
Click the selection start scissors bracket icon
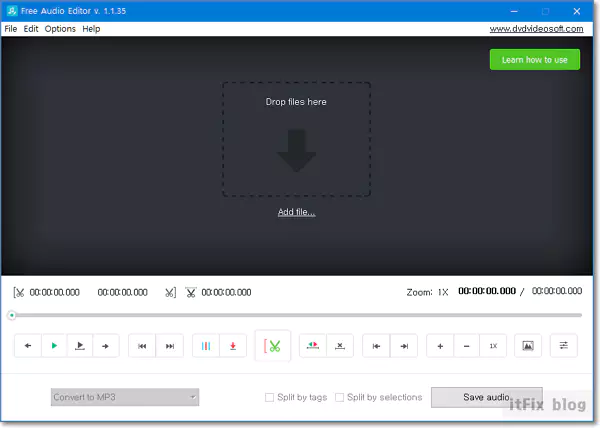click(x=19, y=293)
